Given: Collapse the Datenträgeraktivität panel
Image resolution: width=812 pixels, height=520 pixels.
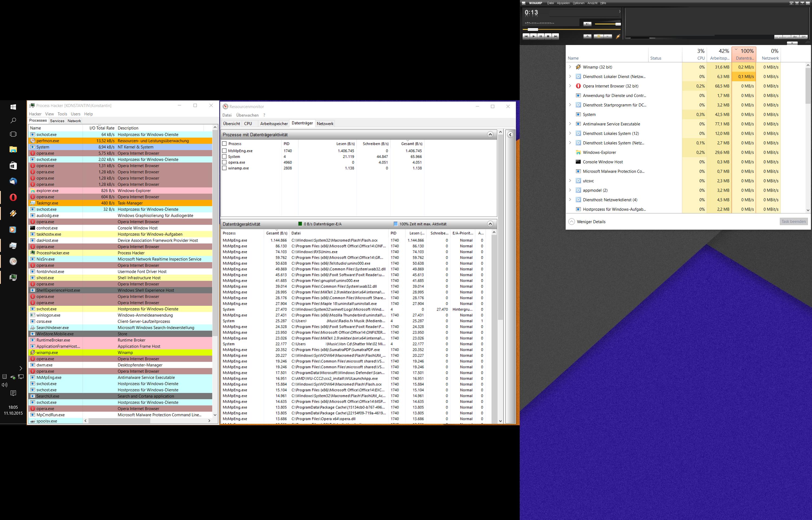Looking at the screenshot, I should click(x=490, y=224).
